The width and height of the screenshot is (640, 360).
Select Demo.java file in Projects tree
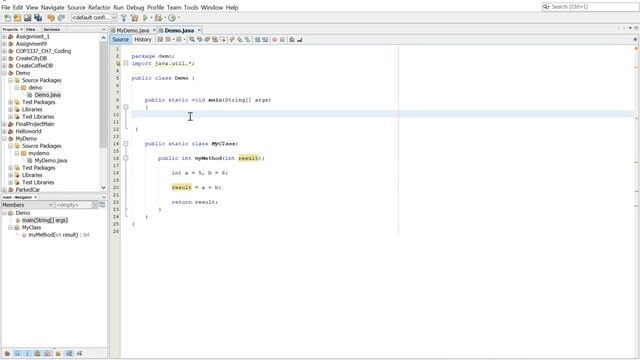(47, 95)
